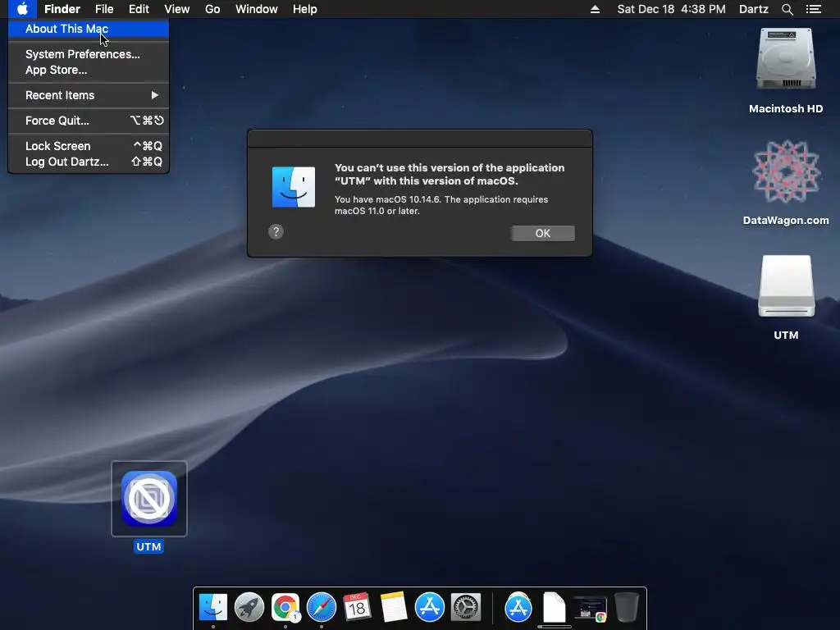The height and width of the screenshot is (630, 840).
Task: Open System Preferences from Apple menu
Action: pos(89,54)
